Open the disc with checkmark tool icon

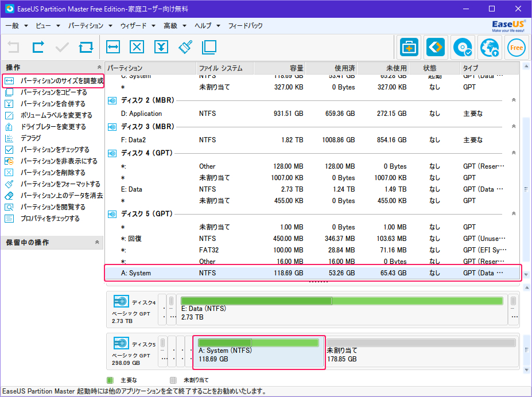pos(463,47)
